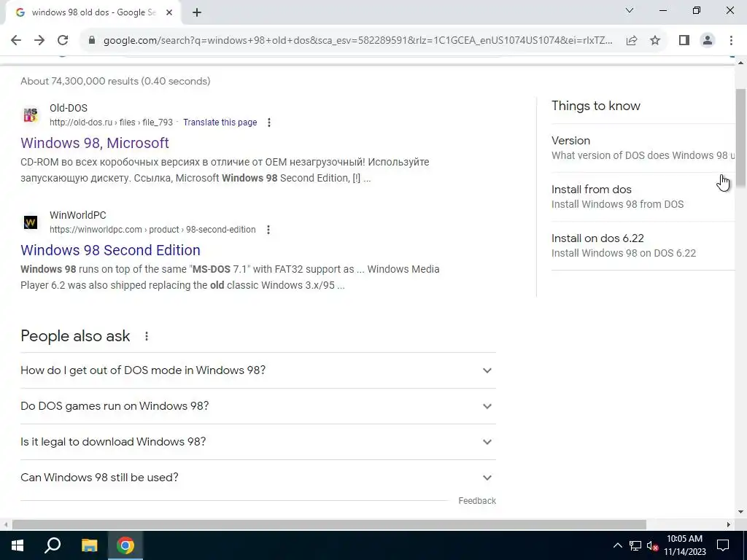
Task: Open Old-DOS result favicon
Action: (31, 114)
